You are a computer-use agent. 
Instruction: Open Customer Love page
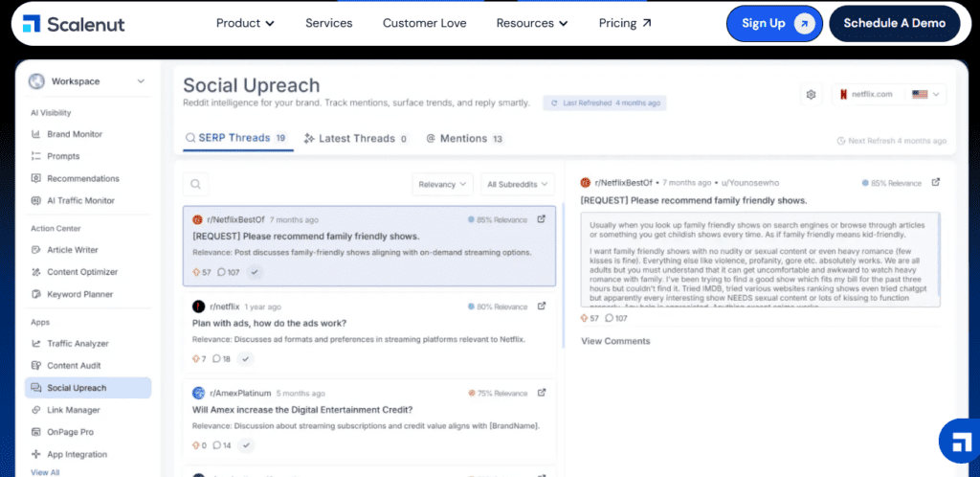(424, 23)
